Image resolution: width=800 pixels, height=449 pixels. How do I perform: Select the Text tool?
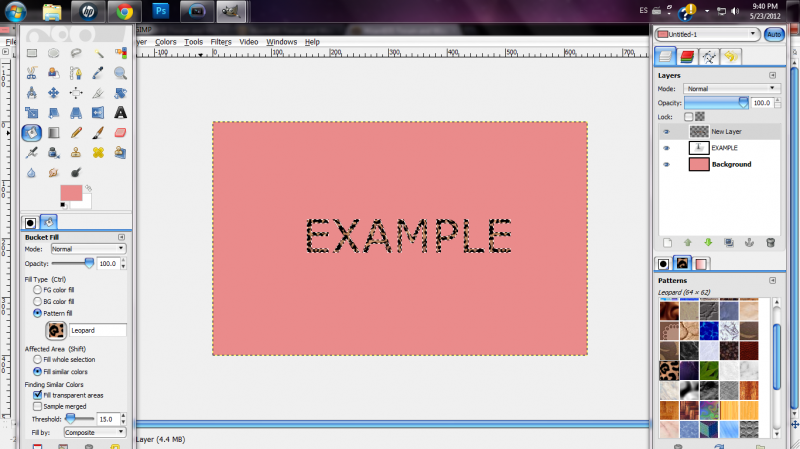(120, 113)
